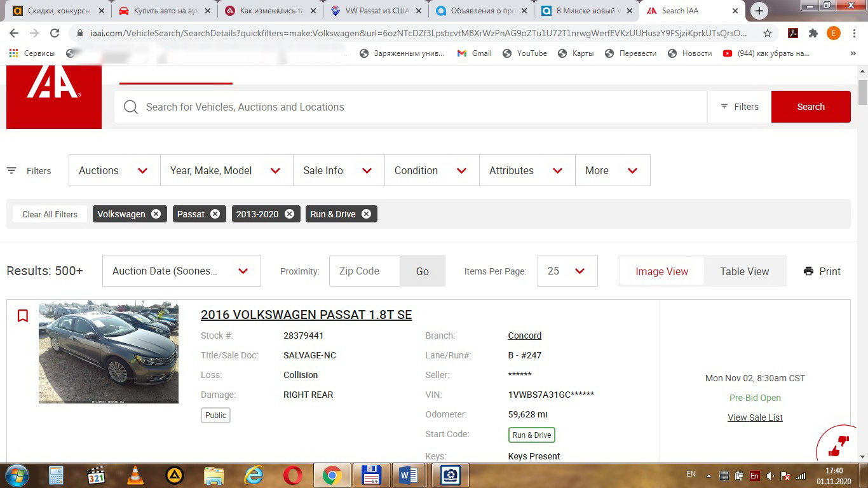Open Opera from the taskbar
The image size is (868, 488).
point(293,475)
